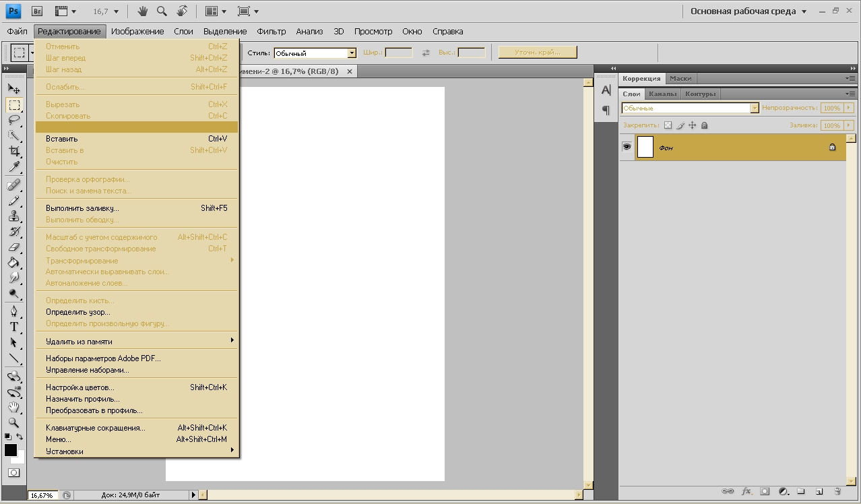The width and height of the screenshot is (861, 504).
Task: Select the Eraser tool
Action: (x=13, y=247)
